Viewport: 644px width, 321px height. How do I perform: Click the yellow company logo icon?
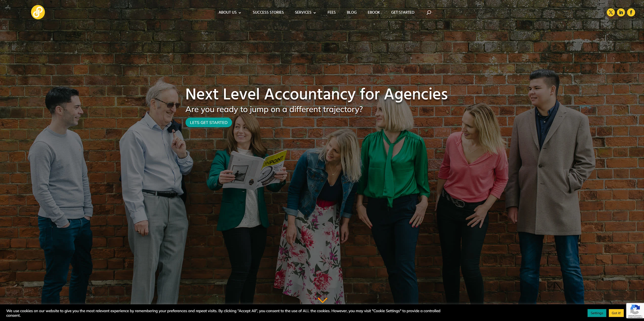pos(38,12)
